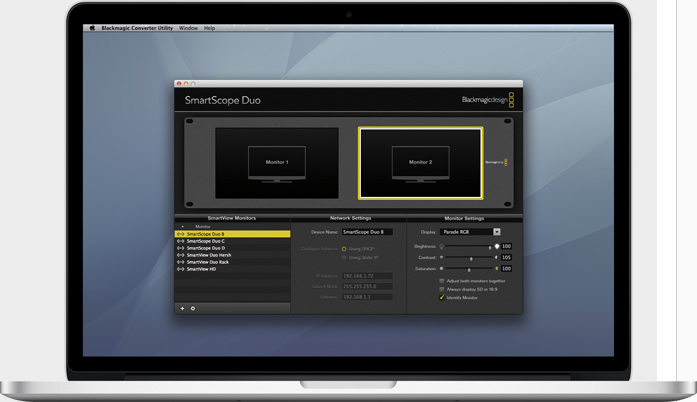
Task: Edit the Device Name field
Action: click(x=367, y=232)
